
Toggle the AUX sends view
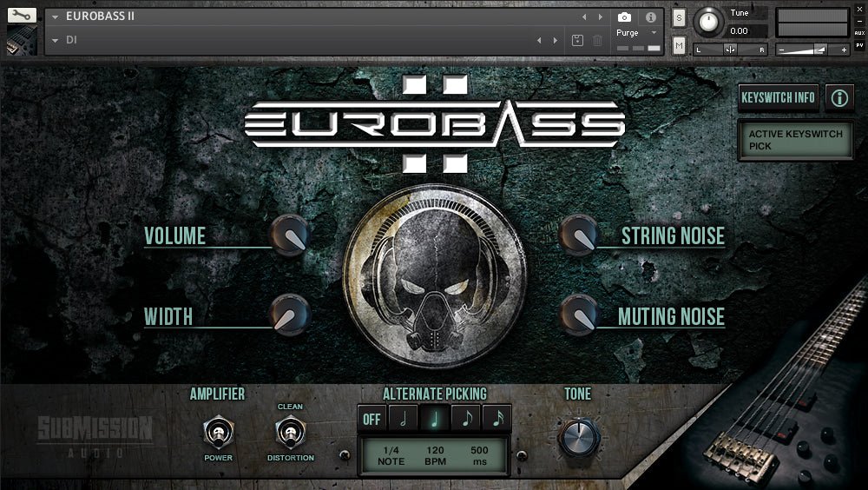point(859,33)
